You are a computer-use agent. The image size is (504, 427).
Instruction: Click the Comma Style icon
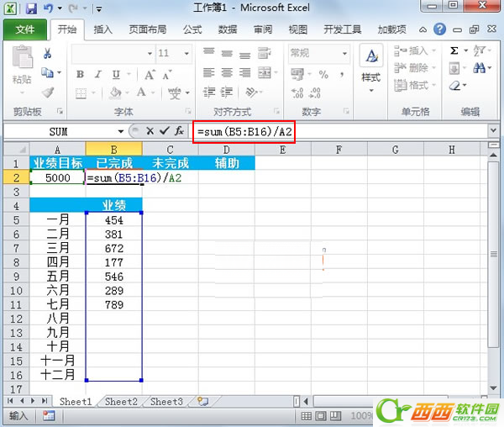[342, 75]
